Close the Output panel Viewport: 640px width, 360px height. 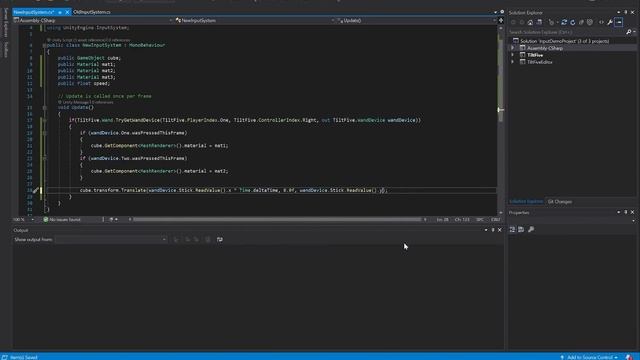click(500, 230)
